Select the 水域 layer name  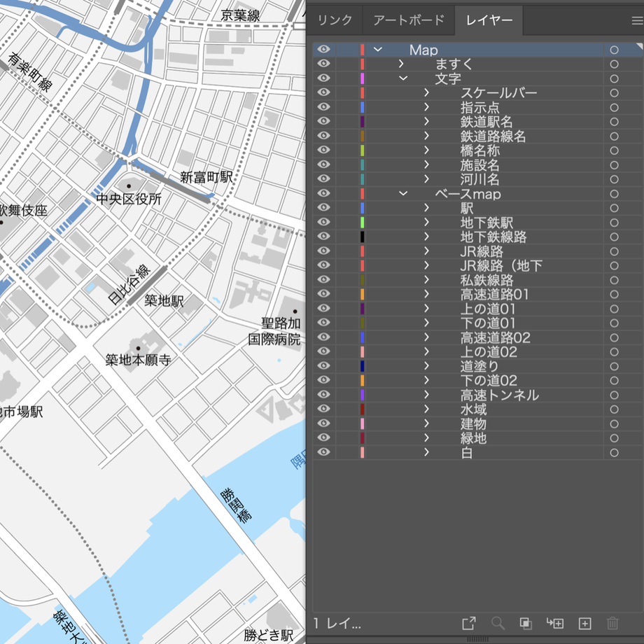pyautogui.click(x=473, y=409)
